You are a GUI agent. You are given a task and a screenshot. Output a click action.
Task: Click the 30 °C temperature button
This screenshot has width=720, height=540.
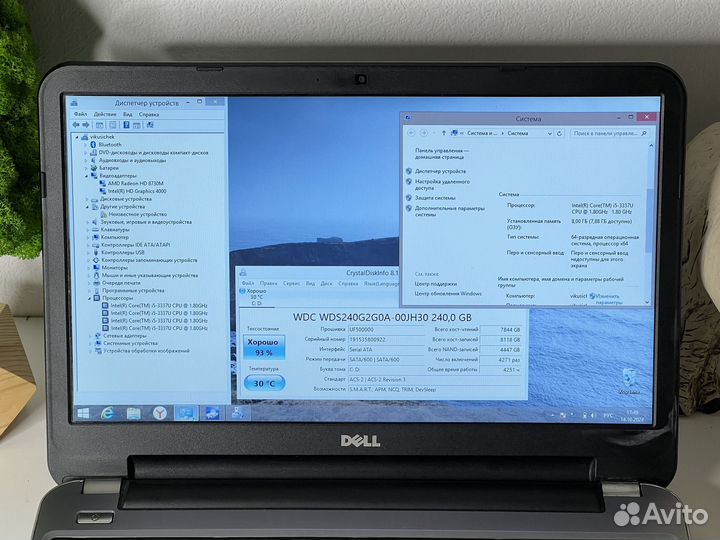click(x=264, y=383)
